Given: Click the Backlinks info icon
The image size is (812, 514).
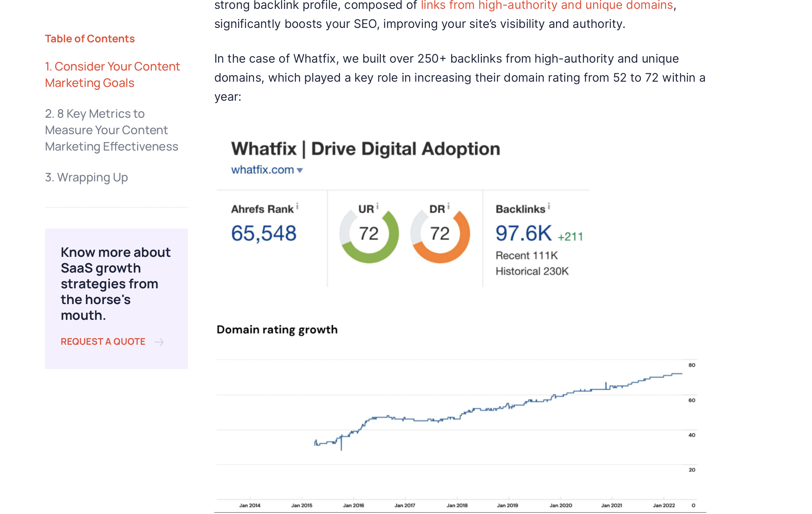Looking at the screenshot, I should tap(549, 206).
